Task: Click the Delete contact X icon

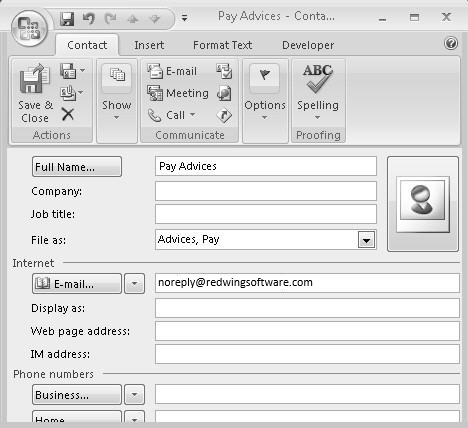Action: point(68,114)
